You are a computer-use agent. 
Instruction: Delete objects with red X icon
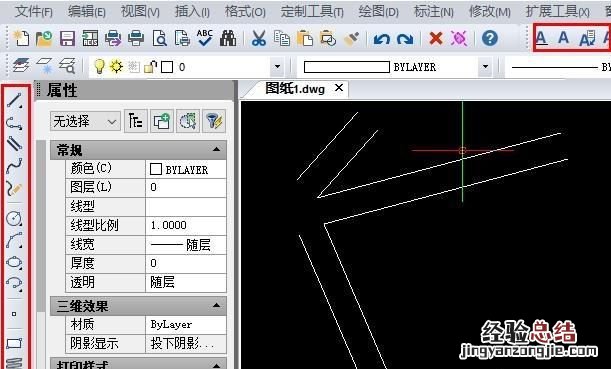(x=436, y=39)
